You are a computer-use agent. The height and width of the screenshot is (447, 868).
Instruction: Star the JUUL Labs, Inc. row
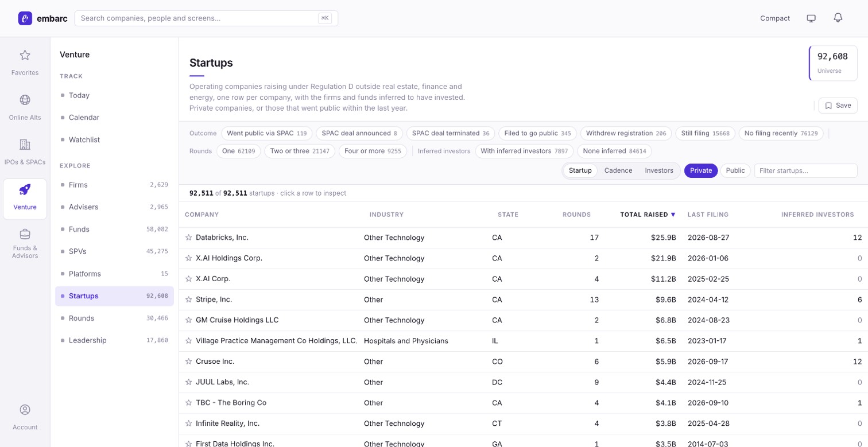tap(188, 382)
